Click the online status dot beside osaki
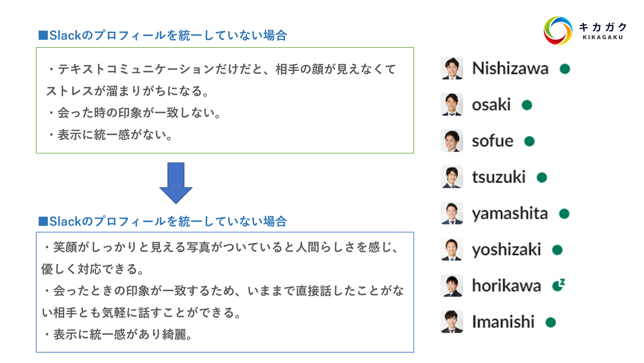This screenshot has width=644, height=363. 527,105
